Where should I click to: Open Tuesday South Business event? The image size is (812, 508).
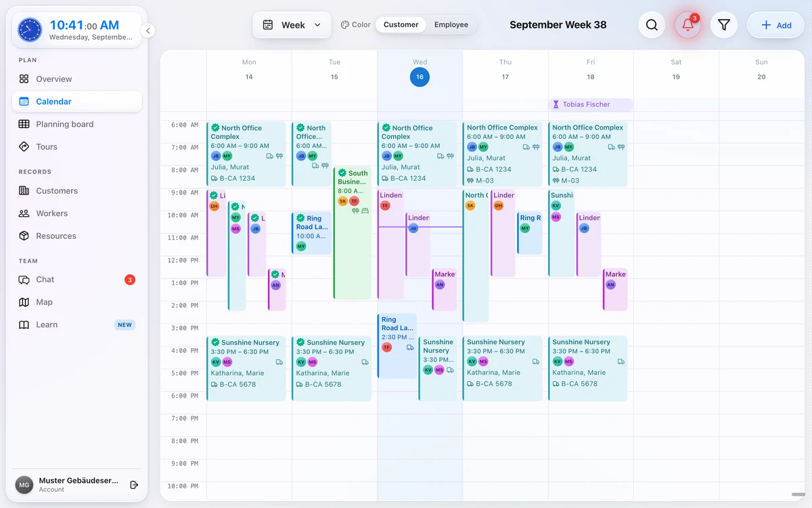(353, 233)
